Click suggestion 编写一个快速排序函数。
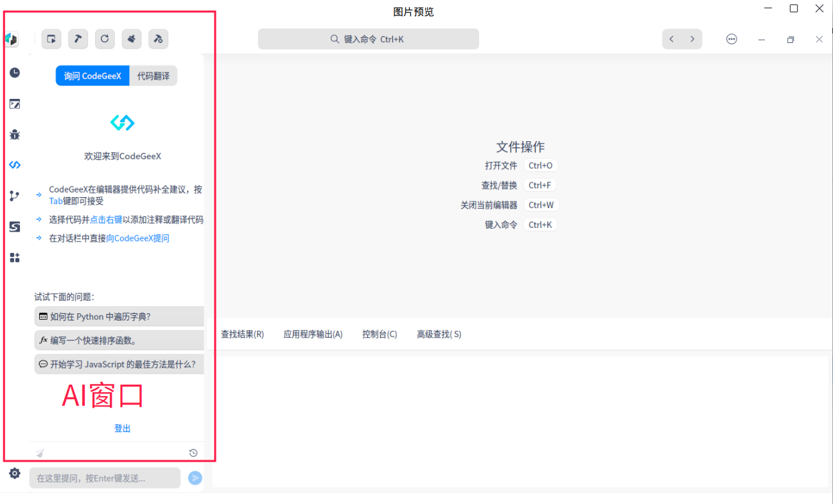833x504 pixels. click(x=119, y=340)
